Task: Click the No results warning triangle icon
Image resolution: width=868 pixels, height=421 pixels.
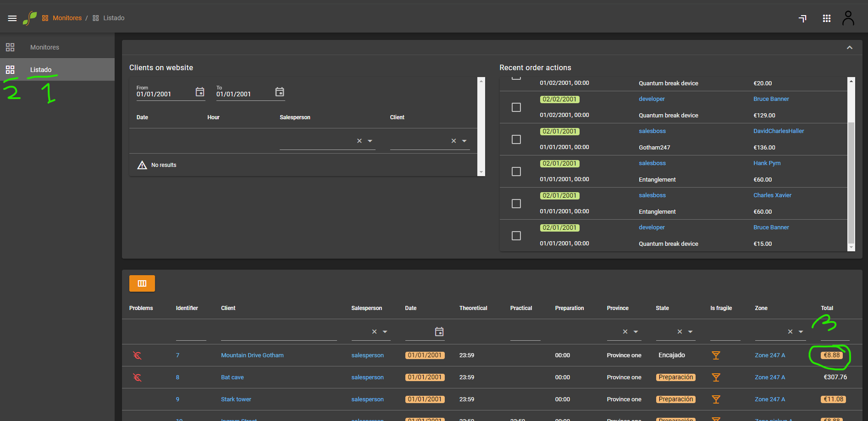Action: [x=142, y=165]
